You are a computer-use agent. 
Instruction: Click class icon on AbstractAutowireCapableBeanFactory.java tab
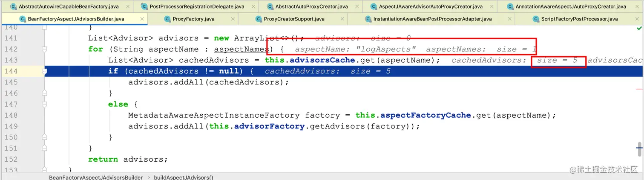tap(13, 7)
